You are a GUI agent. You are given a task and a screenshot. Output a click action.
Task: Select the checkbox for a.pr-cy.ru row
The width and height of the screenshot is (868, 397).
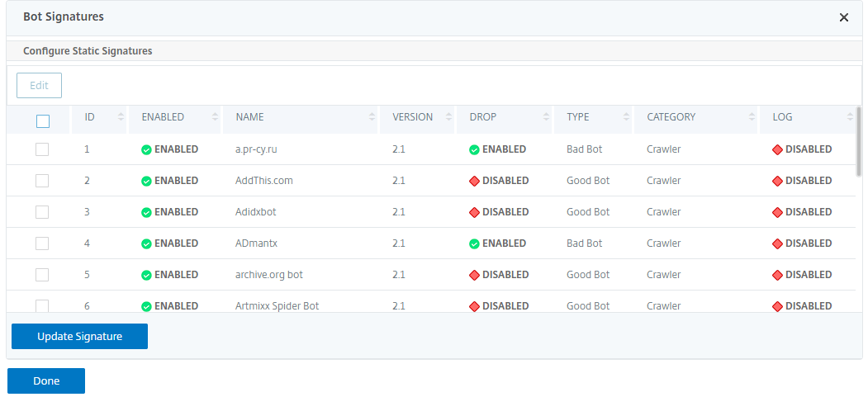(42, 149)
